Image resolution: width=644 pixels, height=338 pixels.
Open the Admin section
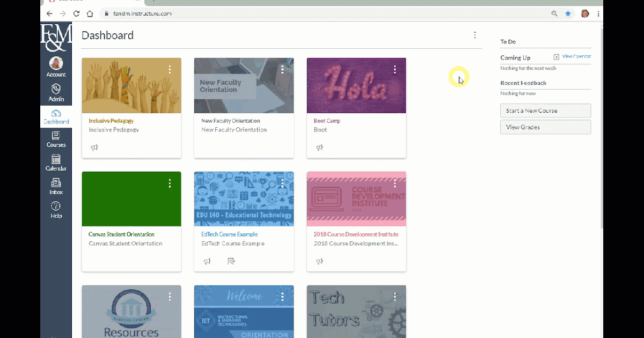click(56, 92)
